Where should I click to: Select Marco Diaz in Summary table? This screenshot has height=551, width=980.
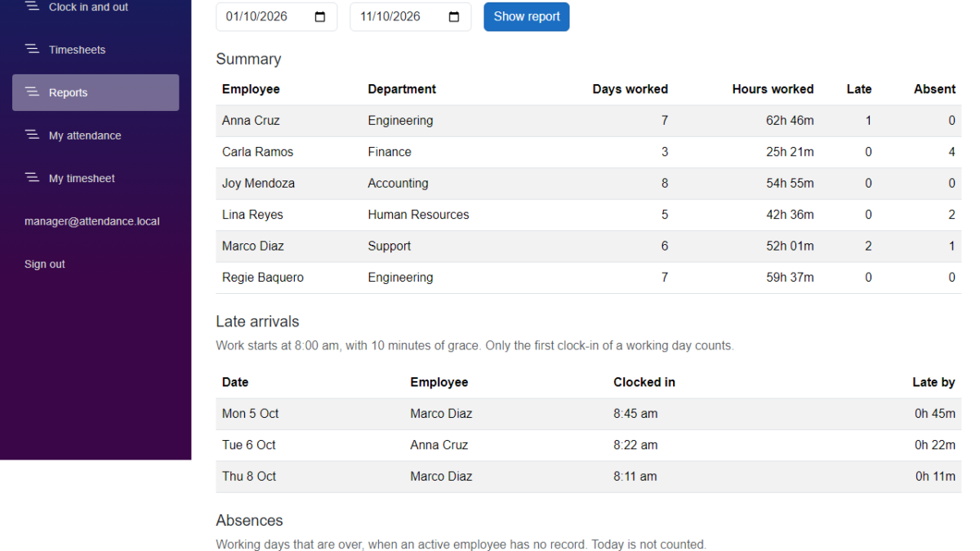click(x=253, y=246)
